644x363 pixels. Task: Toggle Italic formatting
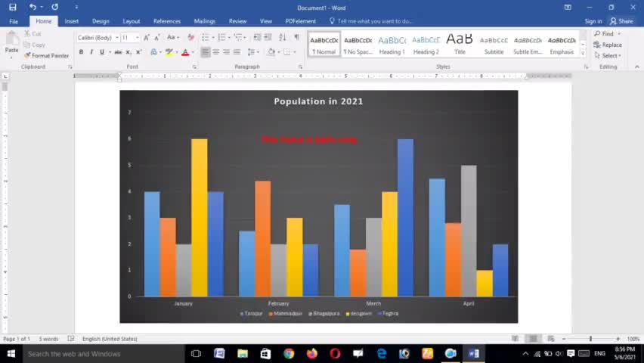[x=91, y=52]
